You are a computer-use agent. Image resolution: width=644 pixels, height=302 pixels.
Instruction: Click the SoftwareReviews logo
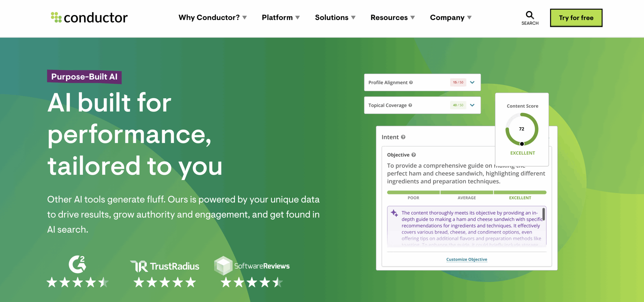click(252, 266)
